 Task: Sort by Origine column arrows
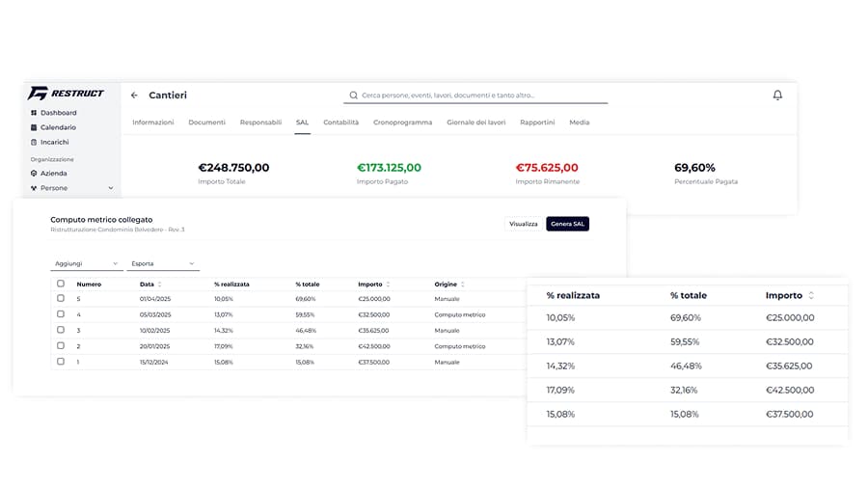[462, 285]
